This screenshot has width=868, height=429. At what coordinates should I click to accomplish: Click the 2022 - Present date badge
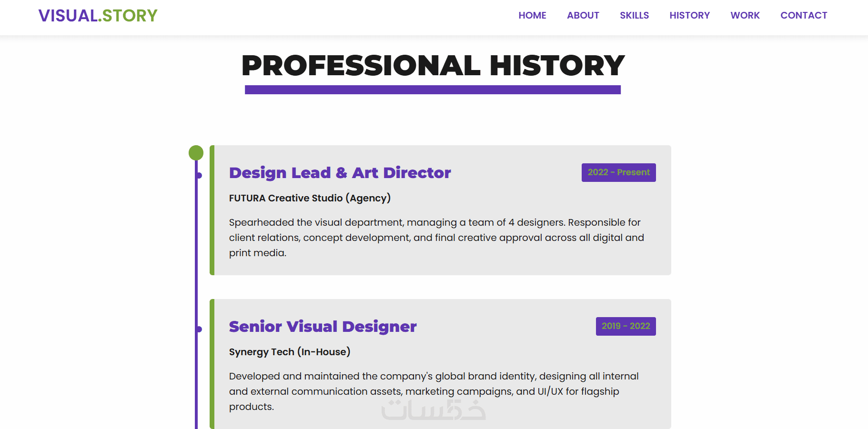click(618, 172)
